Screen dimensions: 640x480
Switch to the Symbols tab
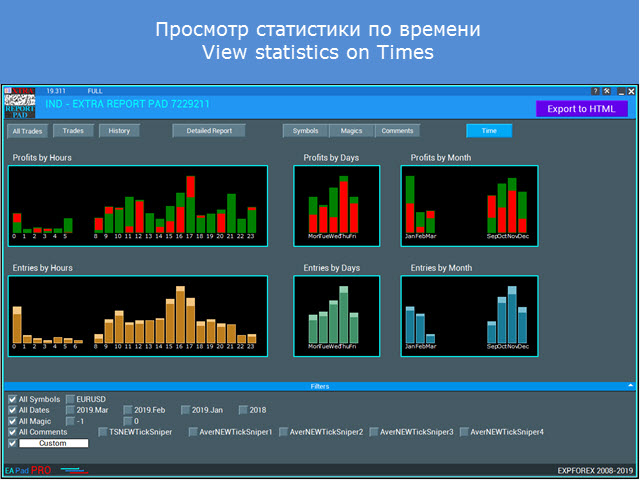click(306, 131)
